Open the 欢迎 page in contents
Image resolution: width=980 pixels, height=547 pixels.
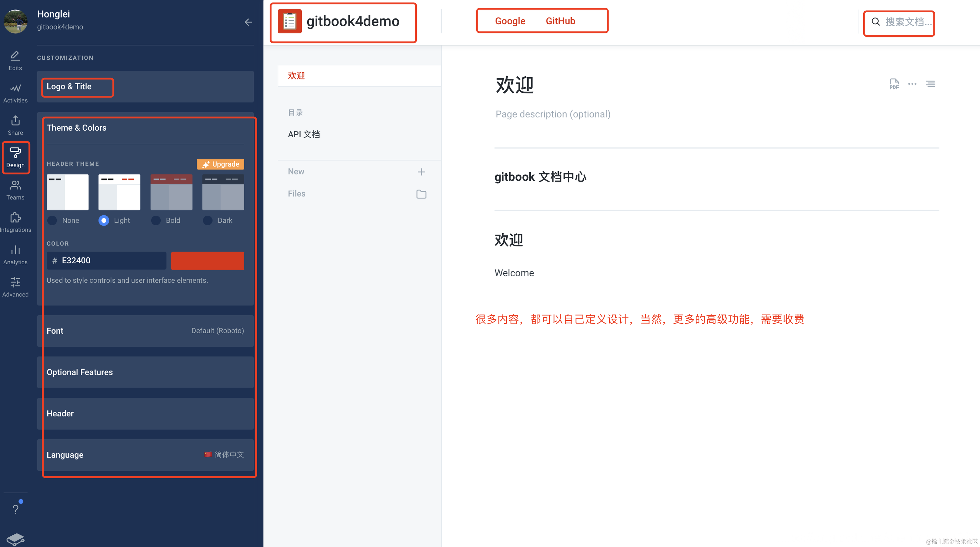pos(297,75)
